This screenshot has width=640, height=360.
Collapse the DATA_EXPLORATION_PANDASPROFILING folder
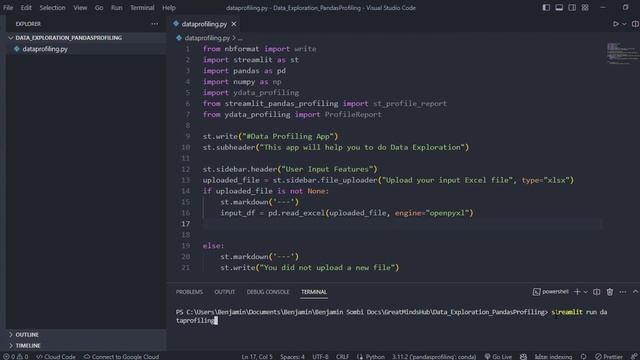tap(69, 38)
